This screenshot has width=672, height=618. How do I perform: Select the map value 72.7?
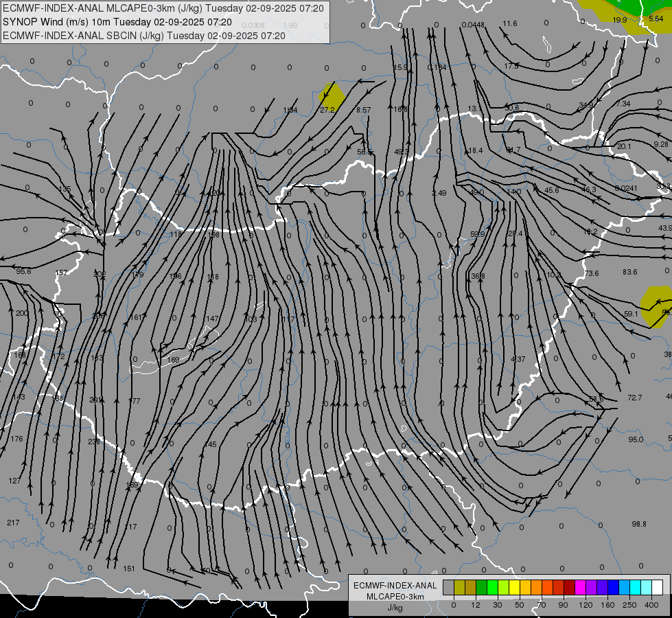(635, 398)
